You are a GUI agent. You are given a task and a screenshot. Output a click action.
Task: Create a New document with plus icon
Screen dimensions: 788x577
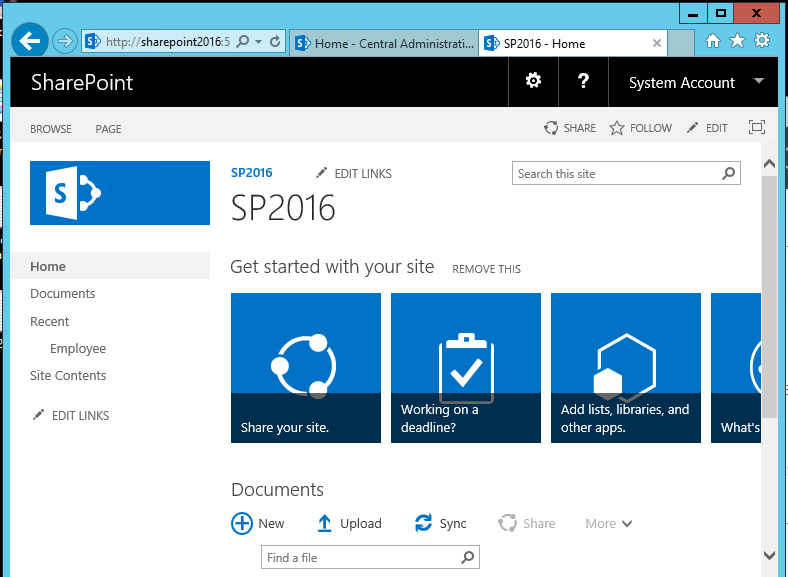click(258, 523)
